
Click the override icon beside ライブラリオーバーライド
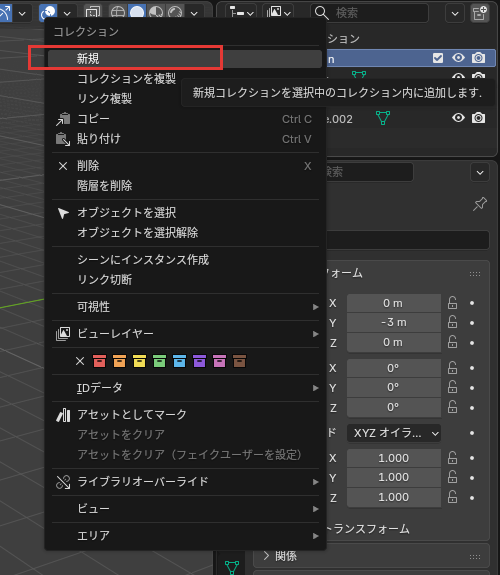click(x=63, y=482)
